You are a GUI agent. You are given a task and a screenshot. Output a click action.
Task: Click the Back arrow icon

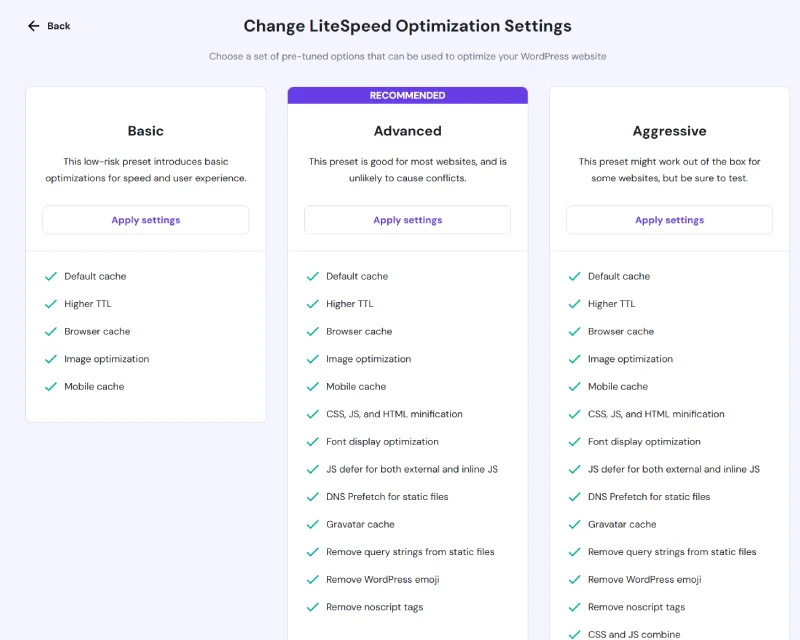[34, 26]
